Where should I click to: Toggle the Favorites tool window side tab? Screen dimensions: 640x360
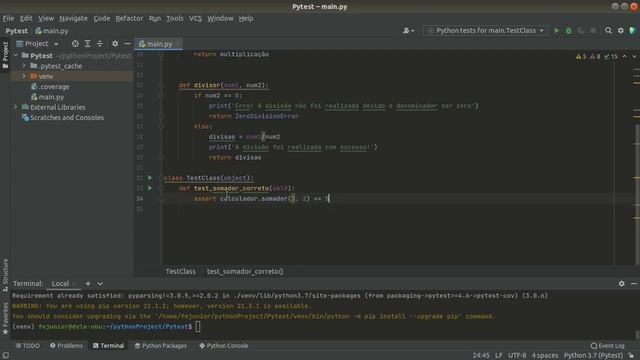click(x=5, y=319)
